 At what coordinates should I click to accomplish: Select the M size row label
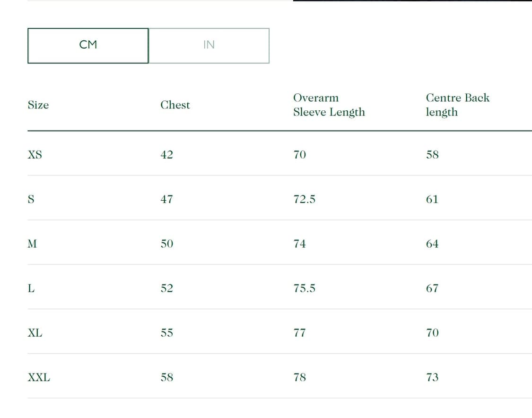[32, 244]
